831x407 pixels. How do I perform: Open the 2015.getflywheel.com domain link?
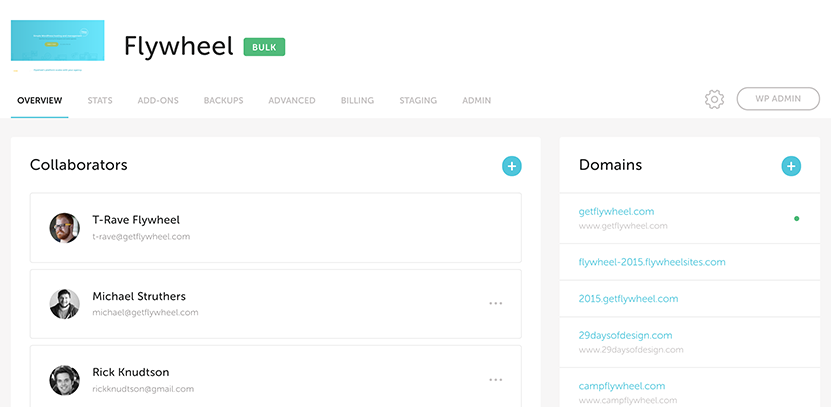click(x=628, y=299)
